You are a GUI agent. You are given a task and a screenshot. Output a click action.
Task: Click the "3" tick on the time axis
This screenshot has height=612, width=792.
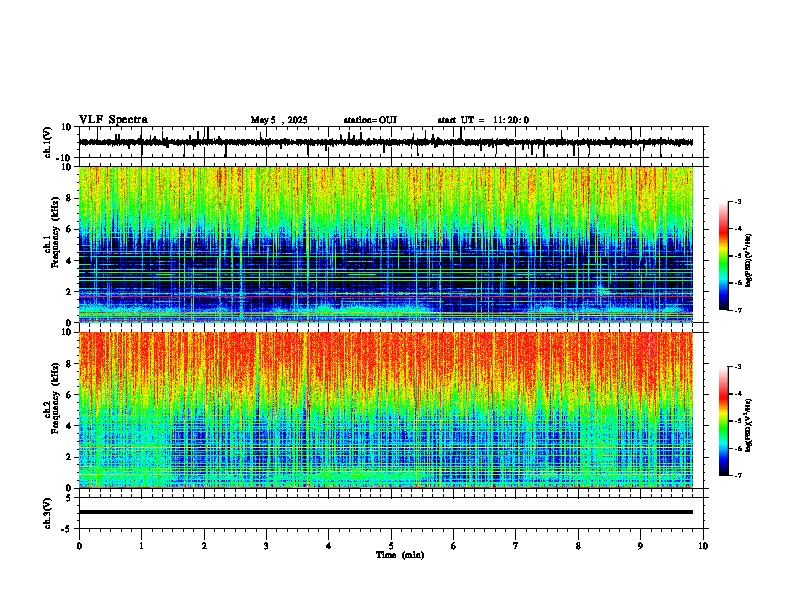(x=266, y=546)
